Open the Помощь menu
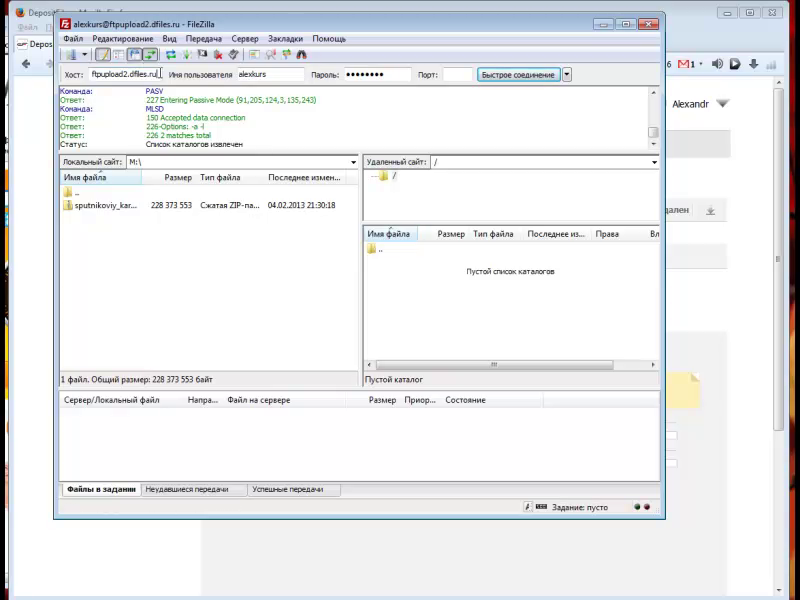The width and height of the screenshot is (800, 600). [329, 39]
